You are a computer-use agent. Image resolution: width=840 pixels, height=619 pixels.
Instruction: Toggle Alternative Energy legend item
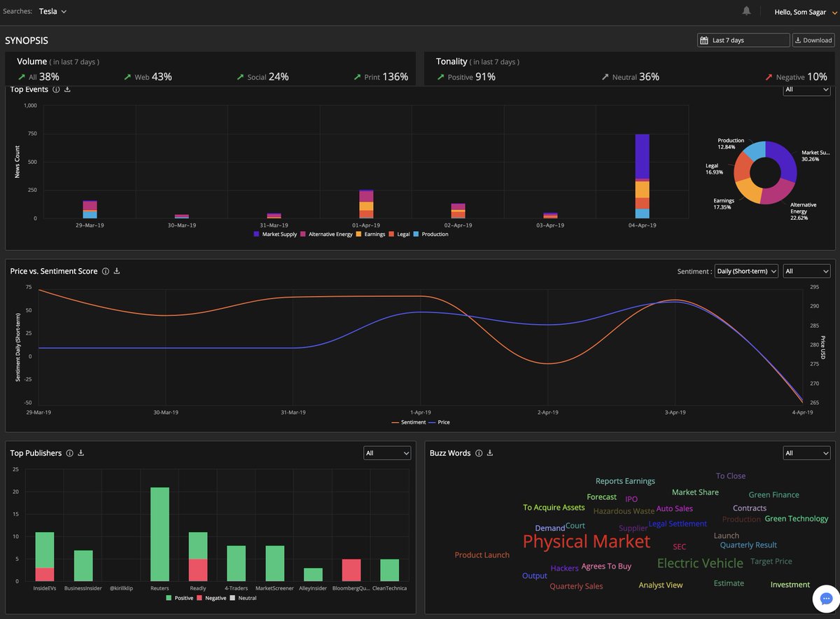pyautogui.click(x=326, y=234)
